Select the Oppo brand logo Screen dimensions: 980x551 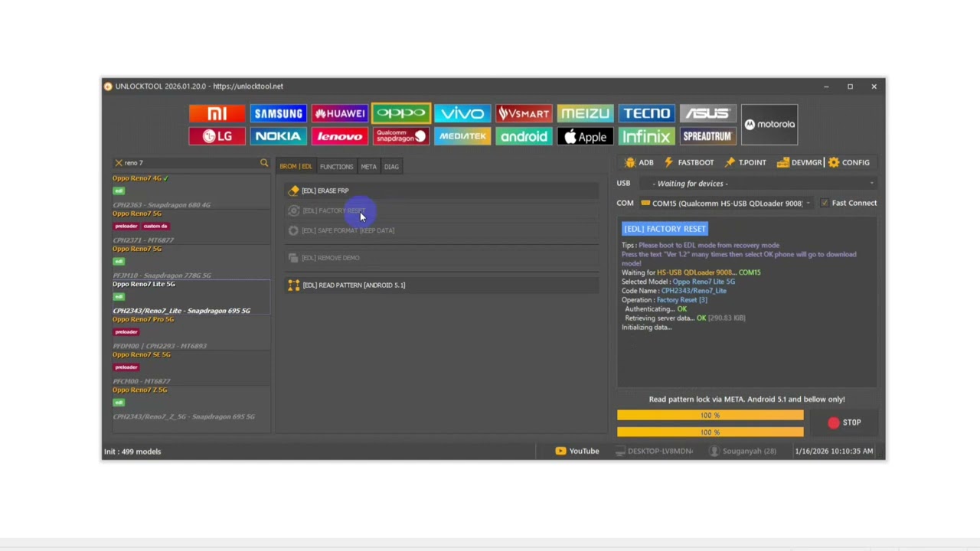click(401, 113)
